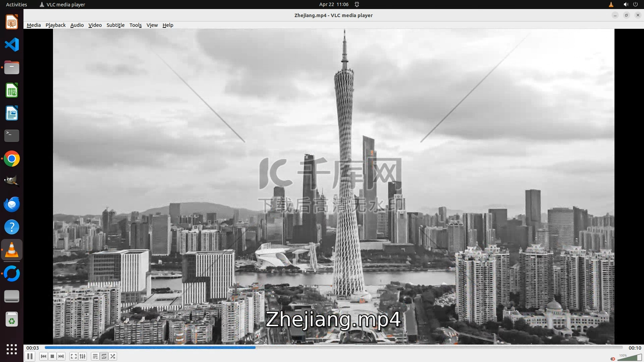Toggle random shuffle playback
Screen dimensions: 644x362
113,356
